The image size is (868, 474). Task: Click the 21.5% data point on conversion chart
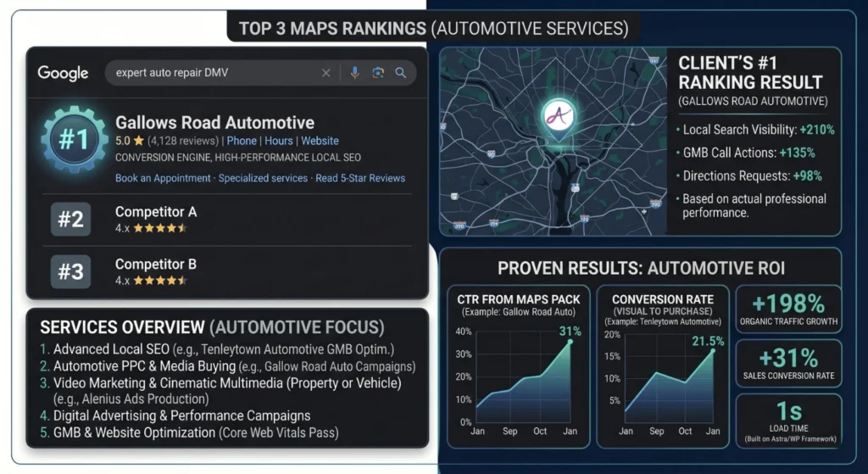(712, 350)
